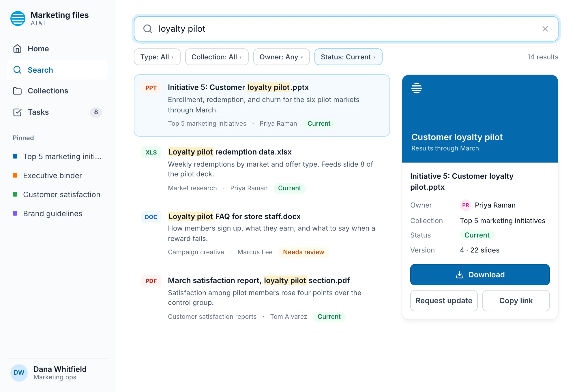Viewport: 577px width, 392px height.
Task: Select Search in the sidebar
Action: [x=57, y=70]
